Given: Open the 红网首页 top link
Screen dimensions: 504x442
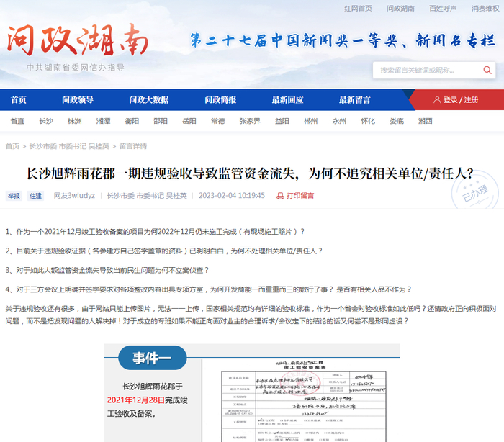Looking at the screenshot, I should 358,9.
